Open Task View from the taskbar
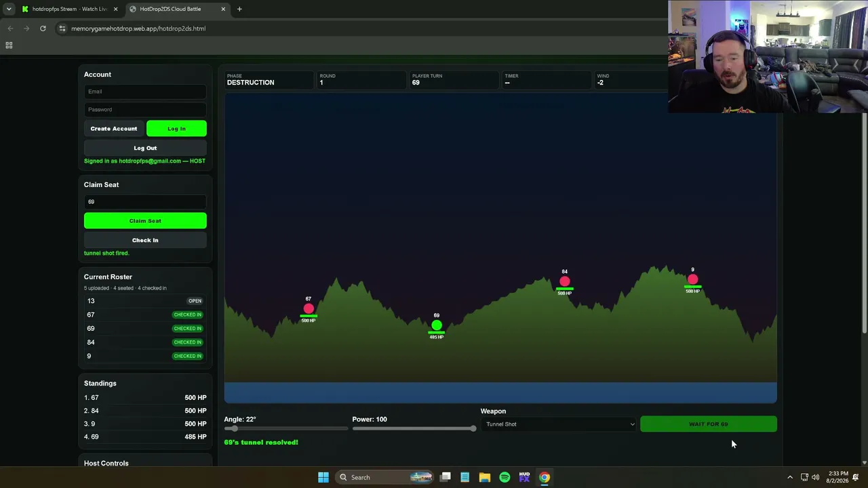 (x=446, y=477)
